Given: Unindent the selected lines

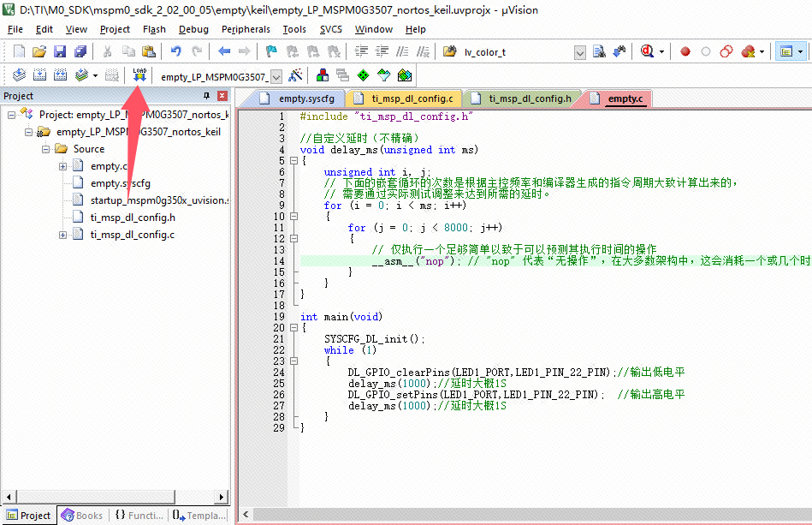Looking at the screenshot, I should (382, 51).
